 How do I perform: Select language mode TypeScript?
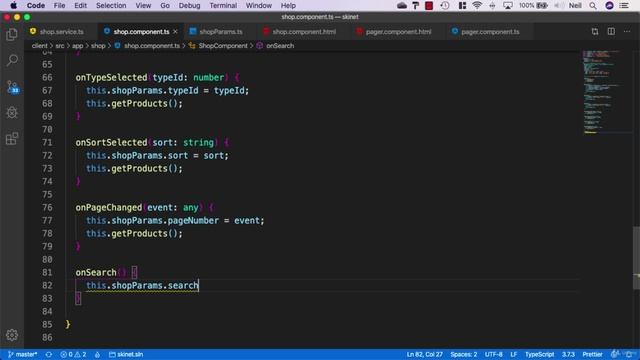[539, 354]
